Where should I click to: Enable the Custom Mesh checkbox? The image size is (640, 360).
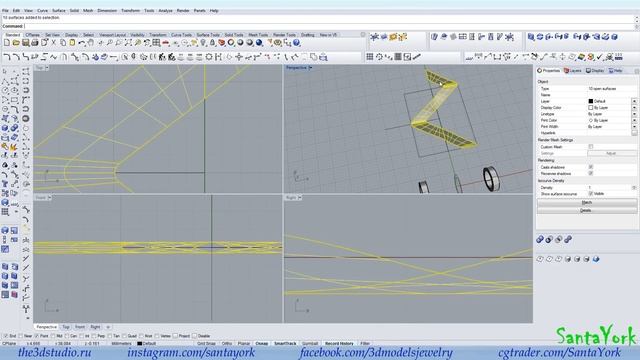pyautogui.click(x=591, y=147)
